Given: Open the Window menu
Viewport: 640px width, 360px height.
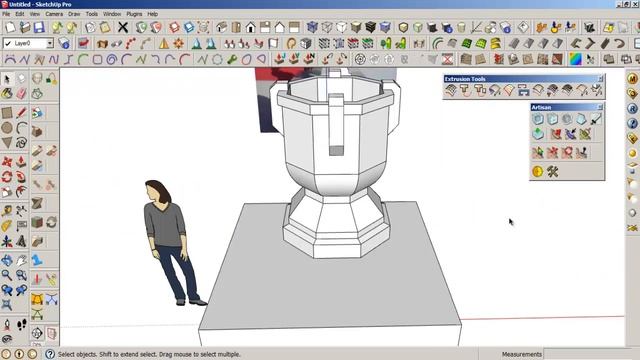Looking at the screenshot, I should (x=112, y=14).
